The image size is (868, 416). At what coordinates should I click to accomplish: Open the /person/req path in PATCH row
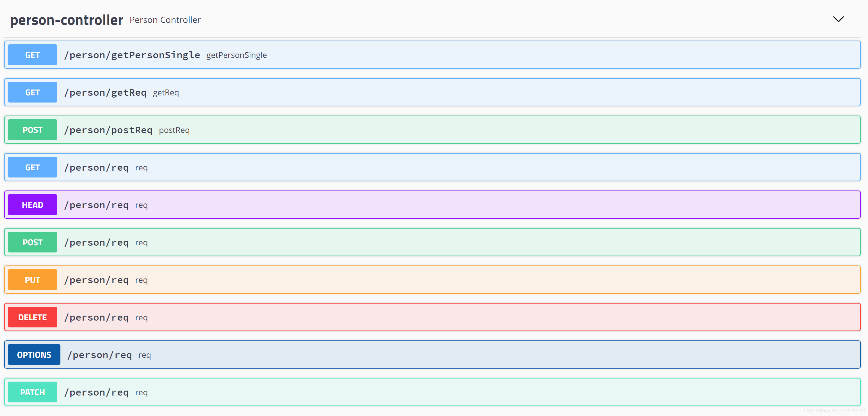96,392
